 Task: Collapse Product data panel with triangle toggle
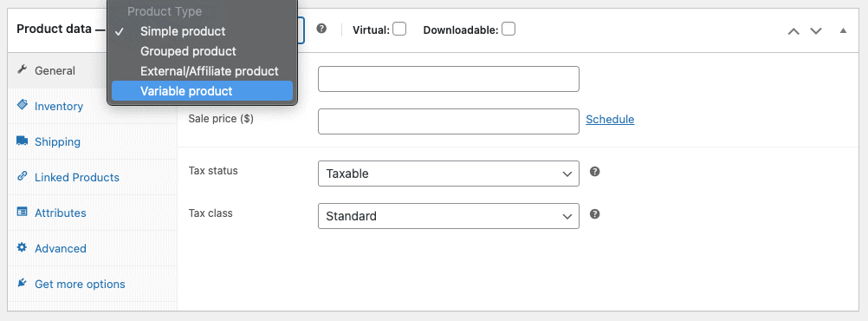[x=843, y=30]
